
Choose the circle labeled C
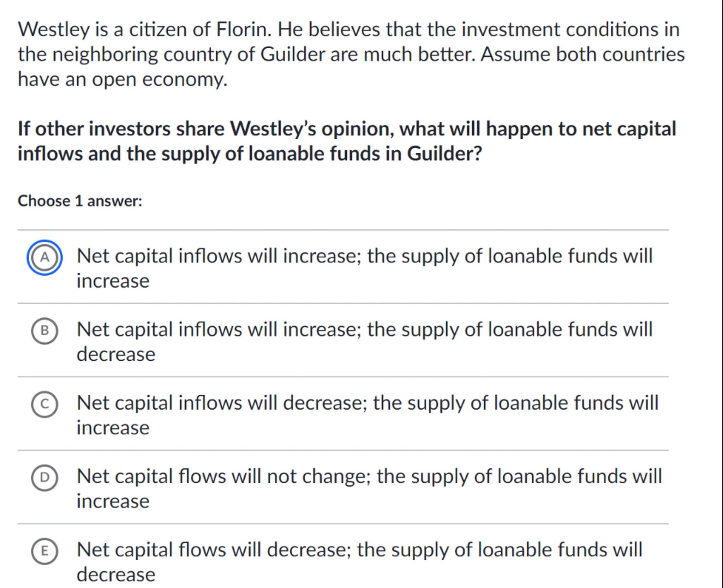click(x=44, y=404)
